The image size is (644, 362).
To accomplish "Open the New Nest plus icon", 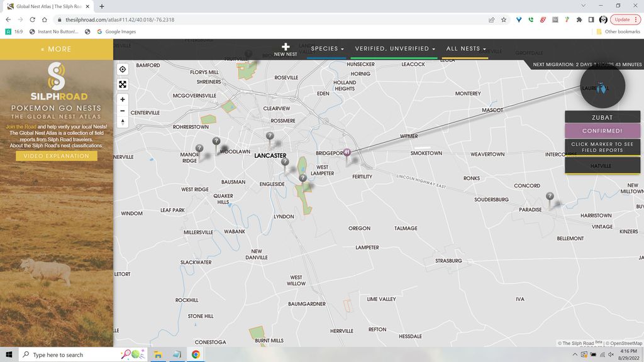I will (x=285, y=47).
